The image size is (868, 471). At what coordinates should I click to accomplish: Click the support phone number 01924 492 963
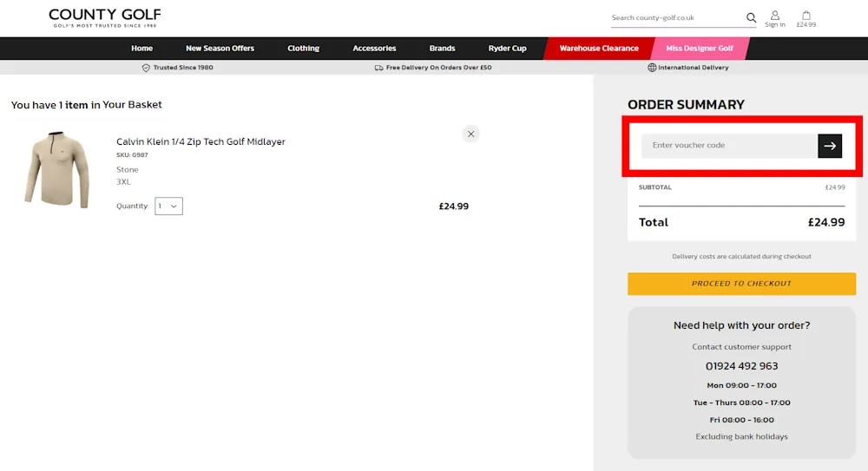pyautogui.click(x=742, y=366)
